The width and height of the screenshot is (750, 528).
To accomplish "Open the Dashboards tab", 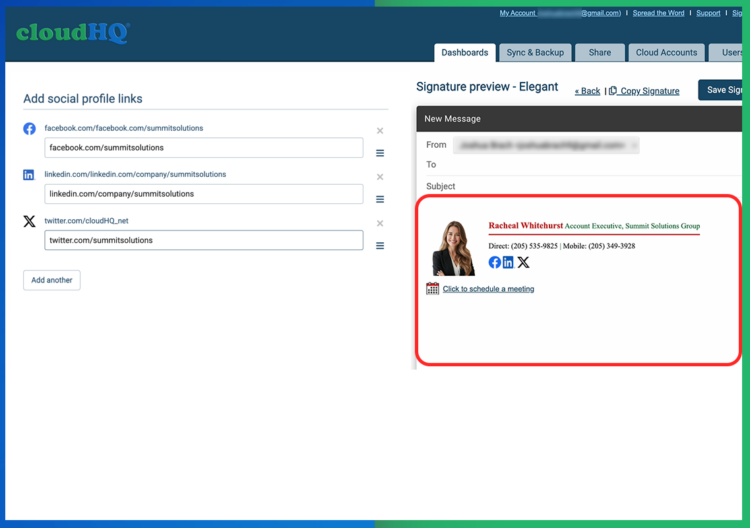I will tap(465, 53).
